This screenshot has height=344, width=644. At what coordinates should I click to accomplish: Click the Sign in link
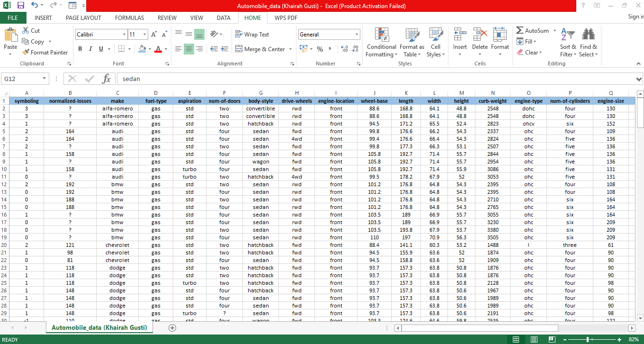636,17
